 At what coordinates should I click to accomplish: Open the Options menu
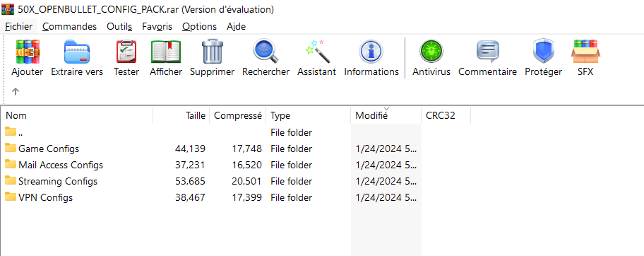pos(200,26)
